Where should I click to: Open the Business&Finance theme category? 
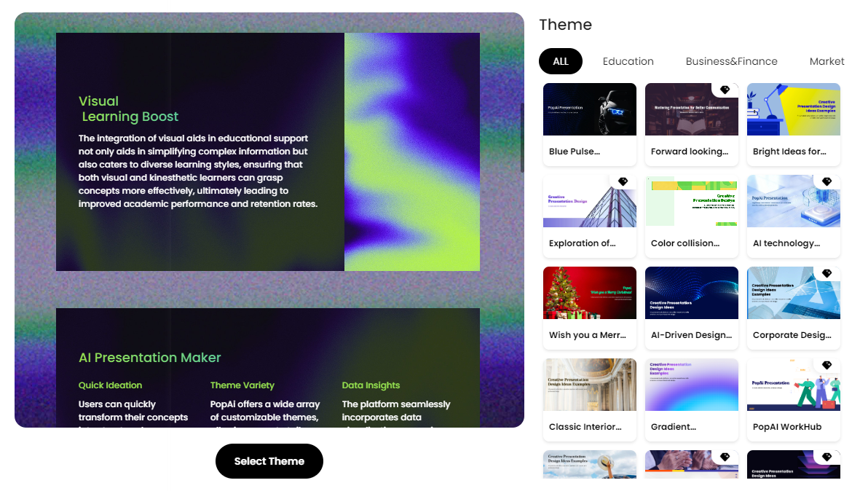(731, 61)
